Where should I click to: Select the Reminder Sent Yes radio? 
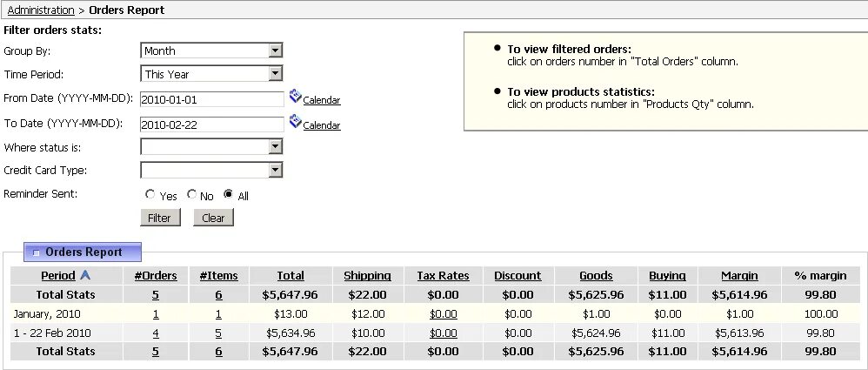click(x=150, y=194)
